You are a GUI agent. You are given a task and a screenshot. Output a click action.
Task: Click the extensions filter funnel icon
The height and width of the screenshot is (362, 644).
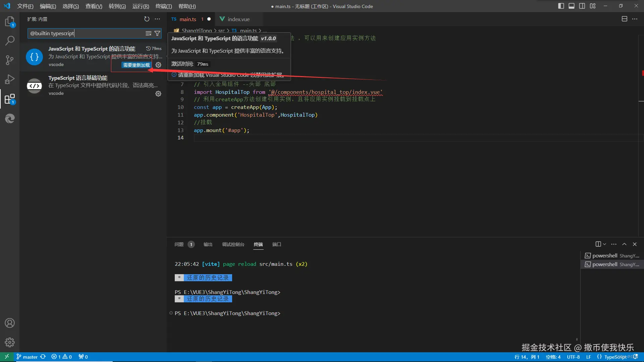[157, 34]
